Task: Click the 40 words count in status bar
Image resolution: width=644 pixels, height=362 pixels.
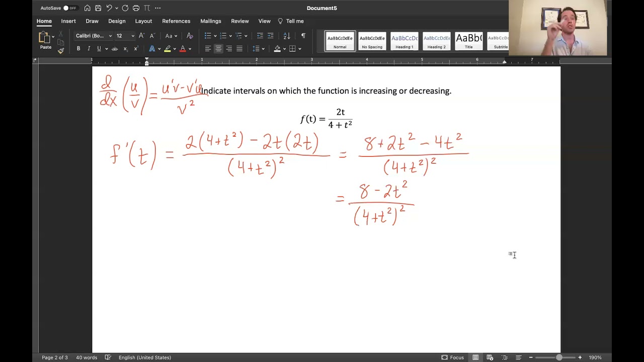Action: 87,357
